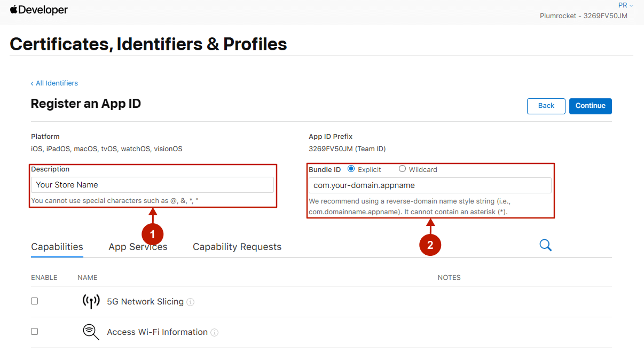
Task: Enable the Access Wi-Fi Information checkbox
Action: (35, 332)
